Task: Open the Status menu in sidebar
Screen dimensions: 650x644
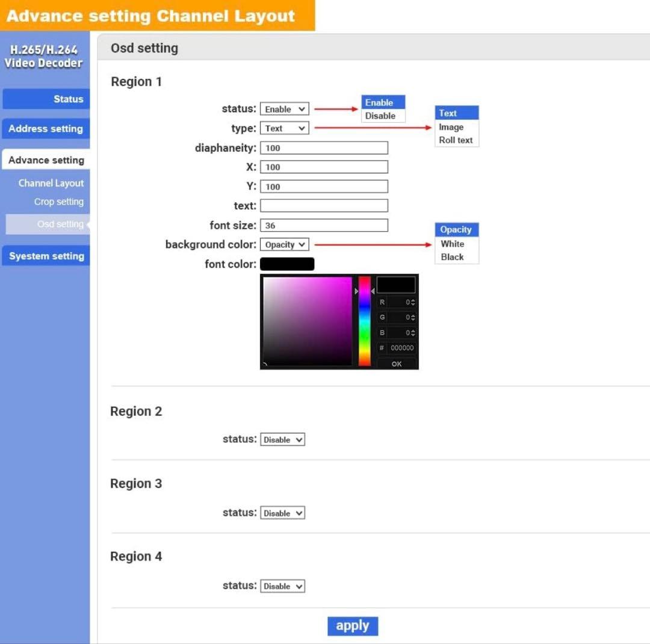Action: click(x=46, y=99)
